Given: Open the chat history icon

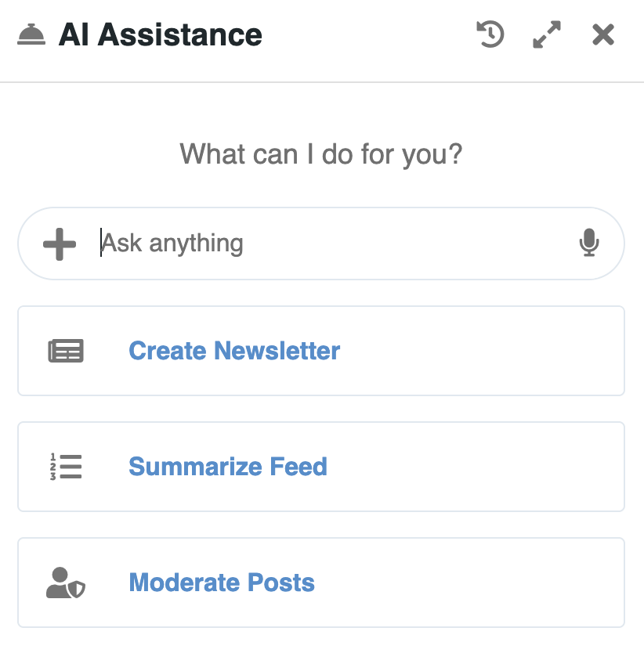Looking at the screenshot, I should (490, 34).
